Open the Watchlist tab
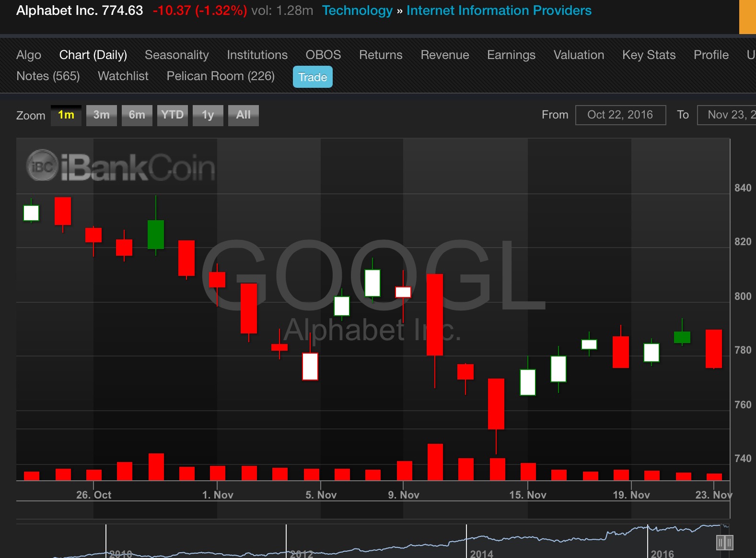 point(123,76)
